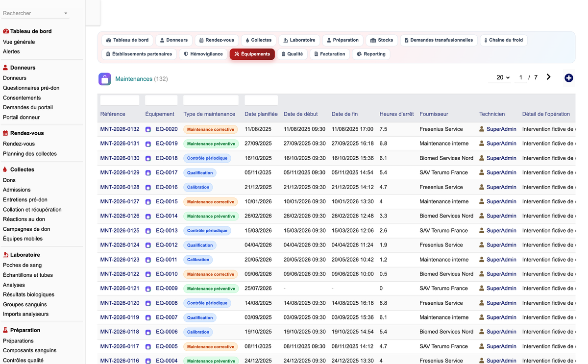Click SuperAdmin link in MNT-2026-0130 row
588x364 pixels.
(501, 158)
